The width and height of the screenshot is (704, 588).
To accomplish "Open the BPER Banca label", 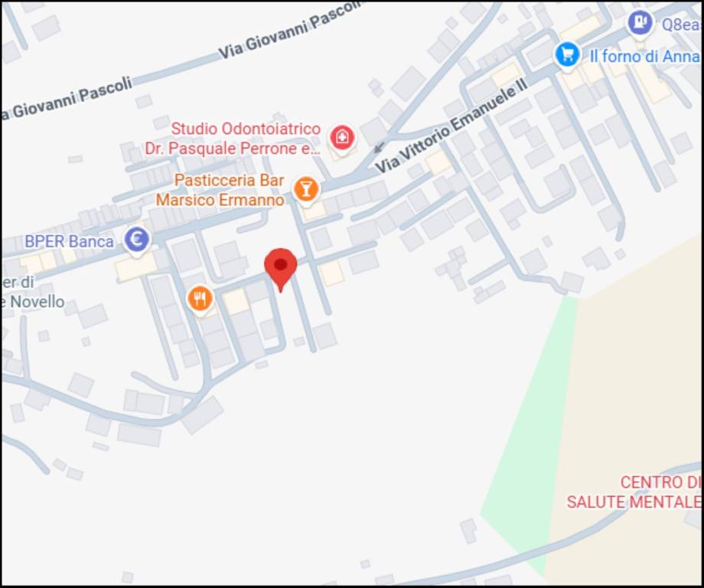I will pyautogui.click(x=69, y=241).
